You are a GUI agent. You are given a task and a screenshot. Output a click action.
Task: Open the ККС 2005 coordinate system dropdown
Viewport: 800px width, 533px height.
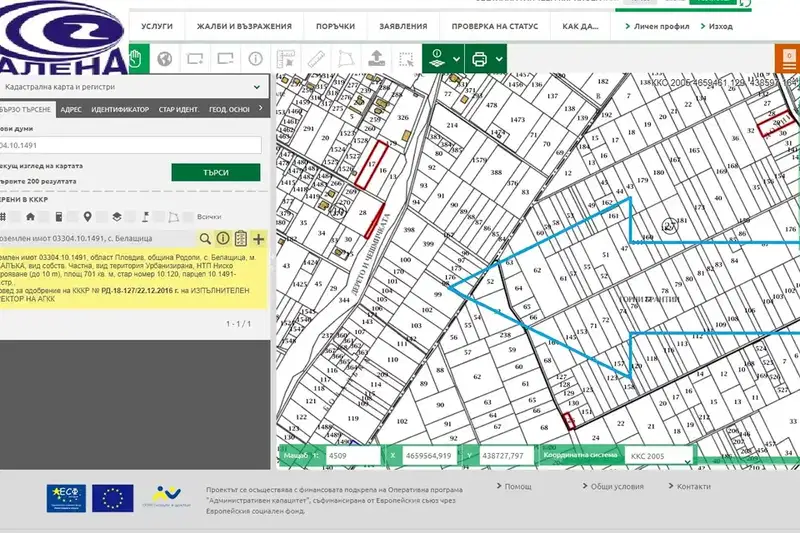(659, 456)
